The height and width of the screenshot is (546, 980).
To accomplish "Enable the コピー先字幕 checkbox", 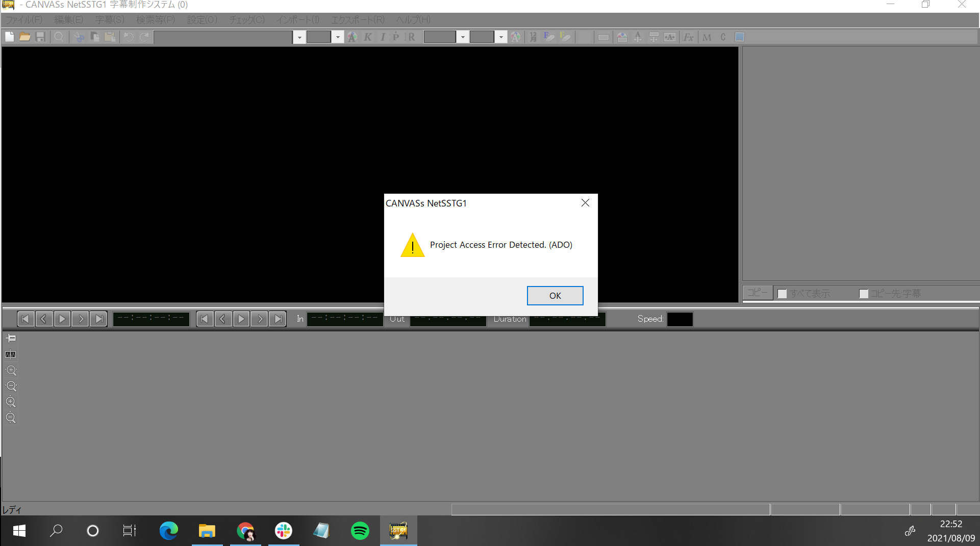I will [x=863, y=294].
